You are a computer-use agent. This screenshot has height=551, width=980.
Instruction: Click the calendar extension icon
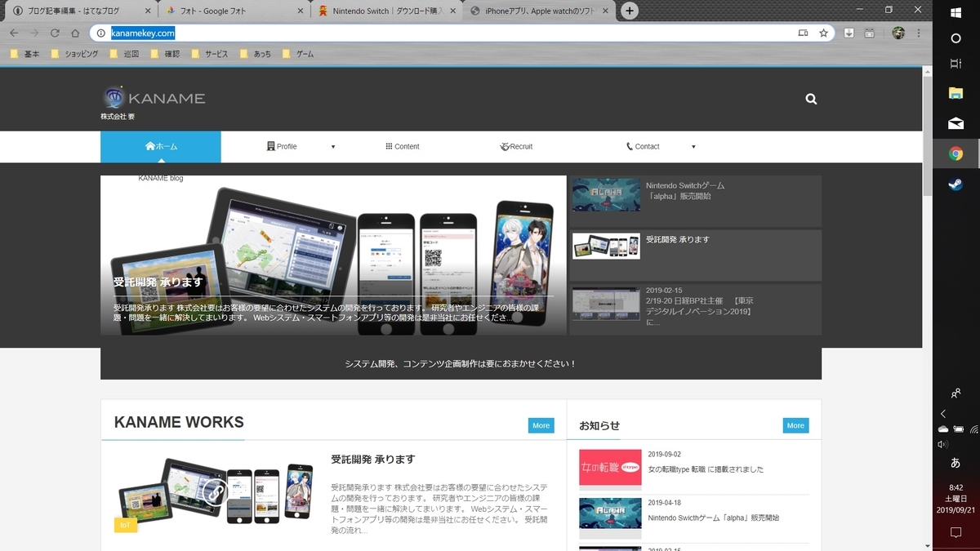870,33
